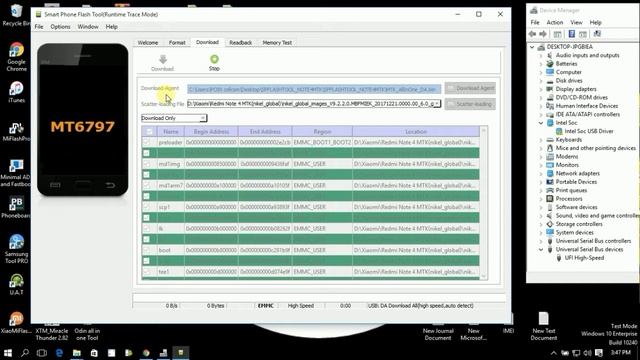The height and width of the screenshot is (360, 640).
Task: Expand the Disk drives node
Action: pyautogui.click(x=541, y=80)
